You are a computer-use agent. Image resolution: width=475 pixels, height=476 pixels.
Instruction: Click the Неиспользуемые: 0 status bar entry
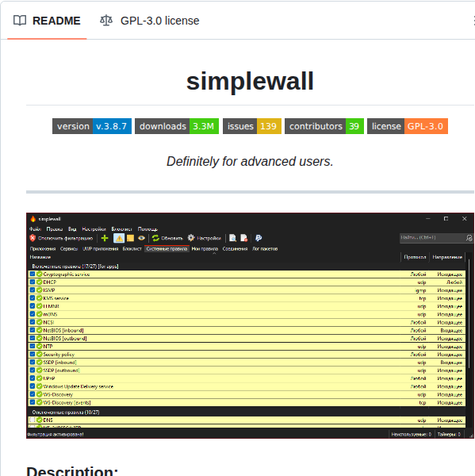click(x=412, y=435)
